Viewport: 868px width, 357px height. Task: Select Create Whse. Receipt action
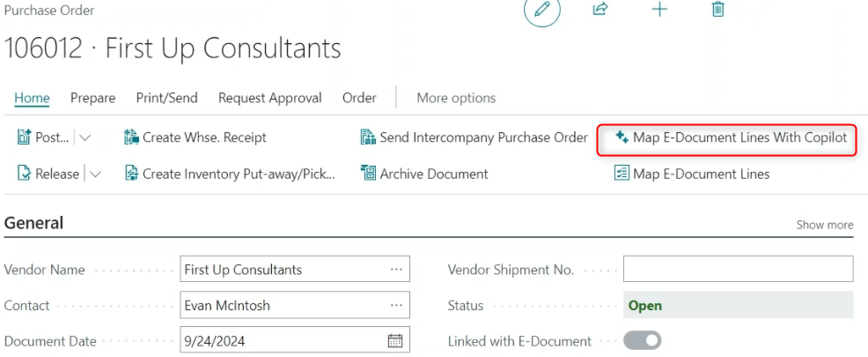pos(195,138)
